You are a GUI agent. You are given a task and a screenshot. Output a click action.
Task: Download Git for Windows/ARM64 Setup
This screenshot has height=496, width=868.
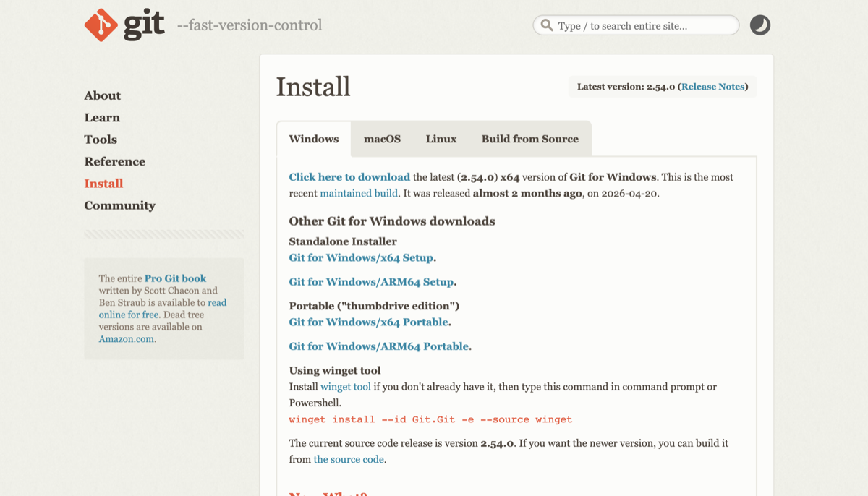coord(371,282)
